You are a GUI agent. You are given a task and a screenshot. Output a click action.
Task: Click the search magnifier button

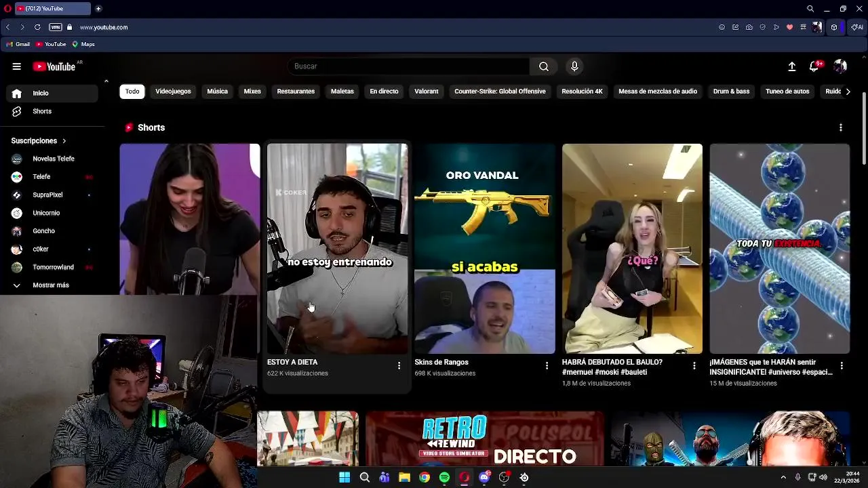pos(544,66)
